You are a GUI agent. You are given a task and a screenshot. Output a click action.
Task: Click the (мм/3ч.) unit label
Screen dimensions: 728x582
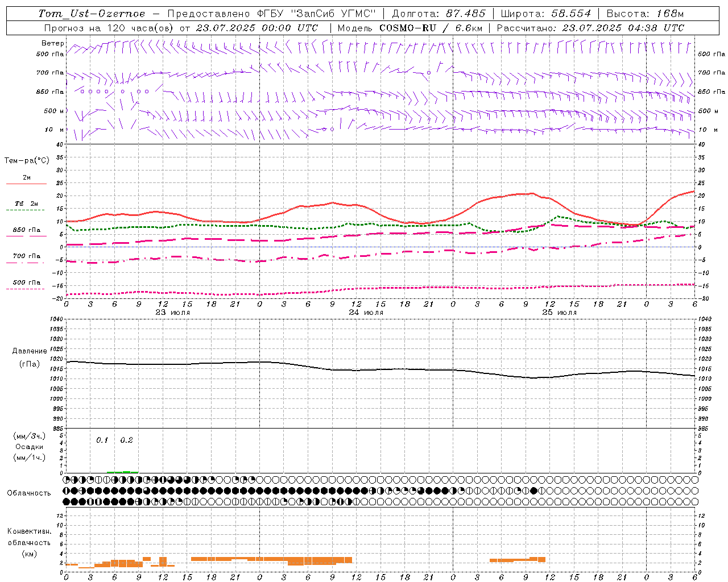pos(30,436)
